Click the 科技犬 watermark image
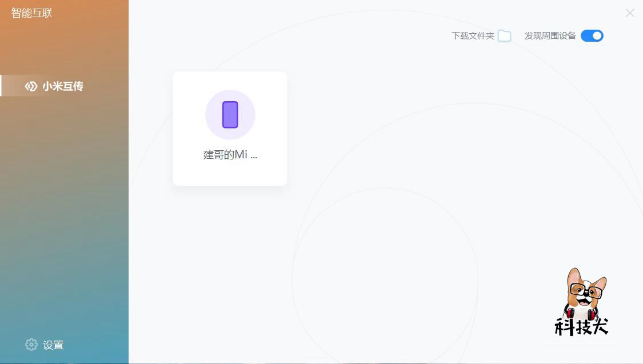This screenshot has width=643, height=364. click(x=582, y=303)
